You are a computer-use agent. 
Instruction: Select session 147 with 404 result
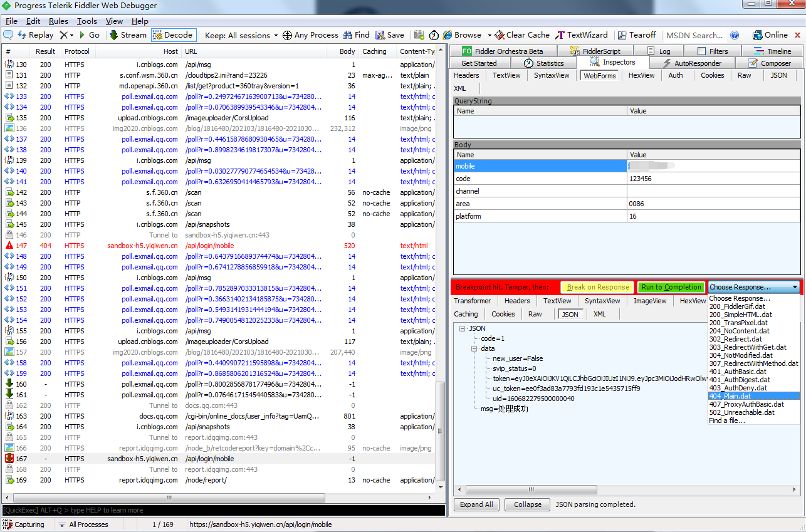coord(219,246)
